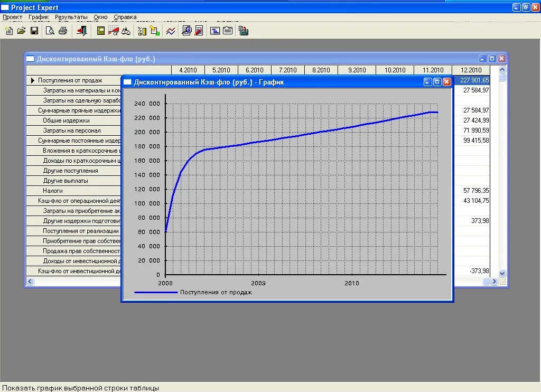541x392 pixels.
Task: Select the Доходы от инвестиционной row
Action: click(74, 261)
